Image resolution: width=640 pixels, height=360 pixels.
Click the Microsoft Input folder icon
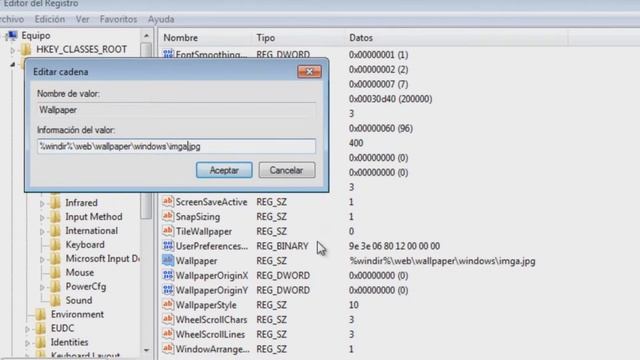[55, 259]
